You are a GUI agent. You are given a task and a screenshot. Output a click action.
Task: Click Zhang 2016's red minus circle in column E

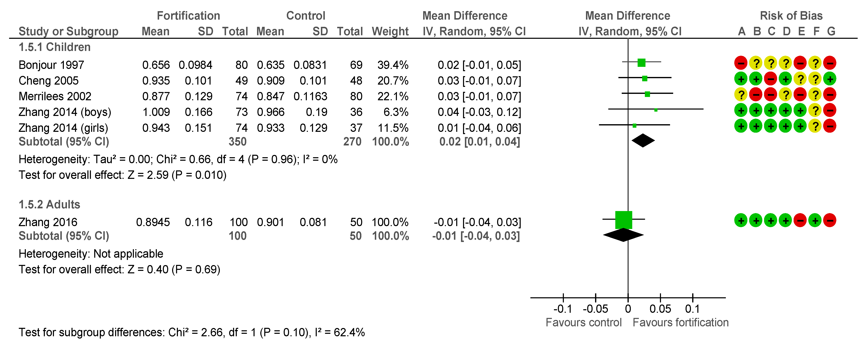coord(800,221)
